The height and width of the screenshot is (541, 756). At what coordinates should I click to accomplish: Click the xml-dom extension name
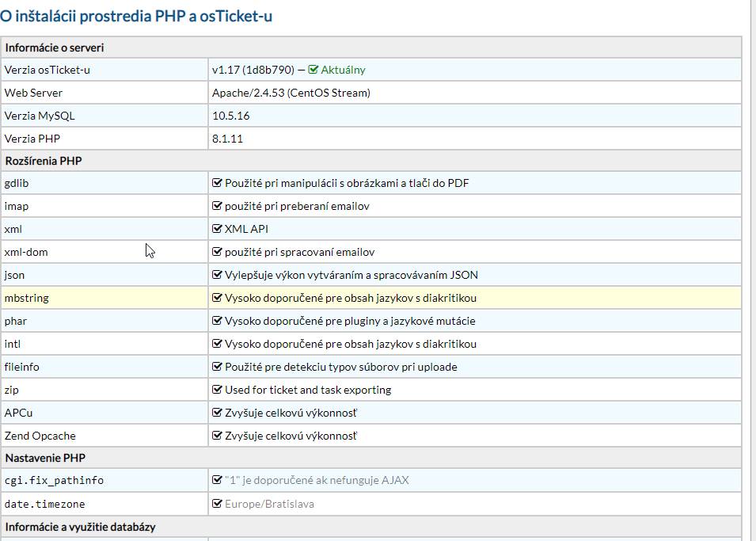tap(26, 252)
